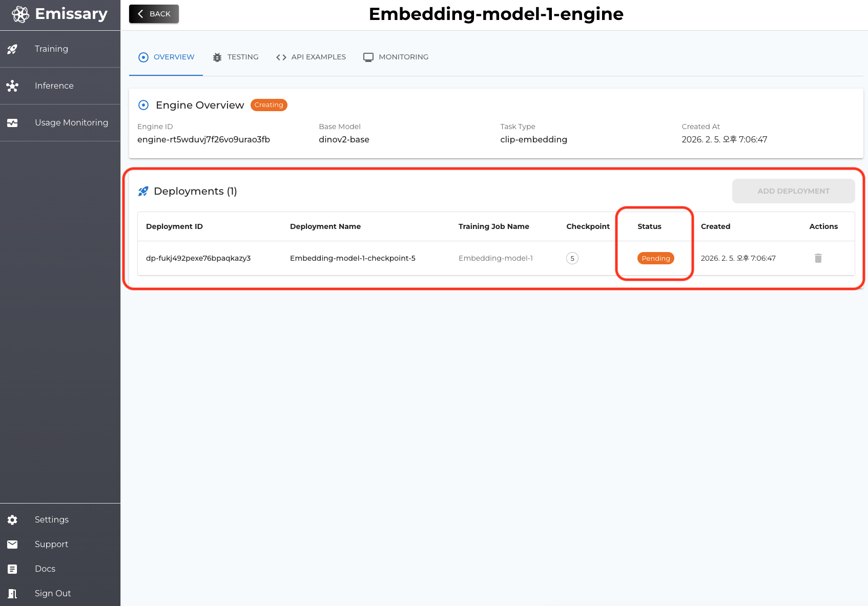868x606 pixels.
Task: Click the Settings gear icon
Action: point(12,520)
